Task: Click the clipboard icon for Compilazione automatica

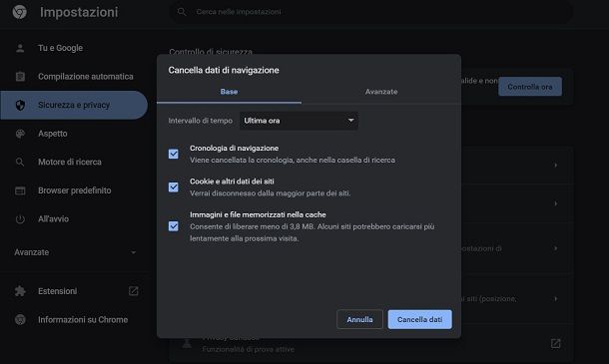Action: (20, 77)
